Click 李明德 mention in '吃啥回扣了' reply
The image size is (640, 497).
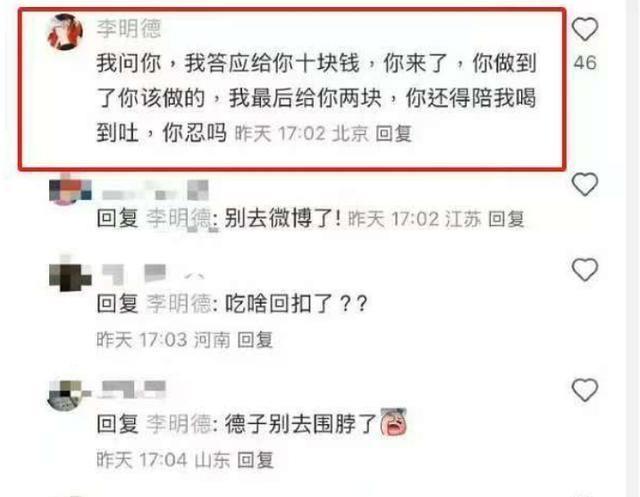point(179,304)
